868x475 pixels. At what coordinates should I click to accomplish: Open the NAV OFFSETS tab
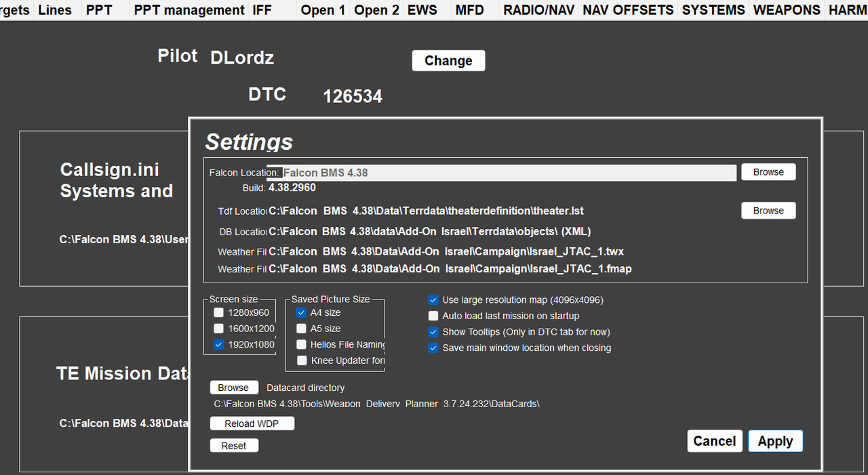628,10
